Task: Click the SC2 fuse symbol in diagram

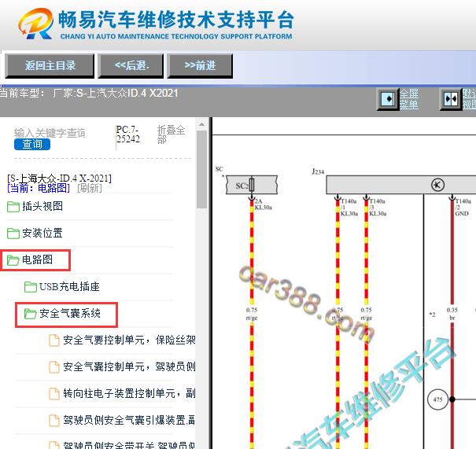Action: pos(252,185)
